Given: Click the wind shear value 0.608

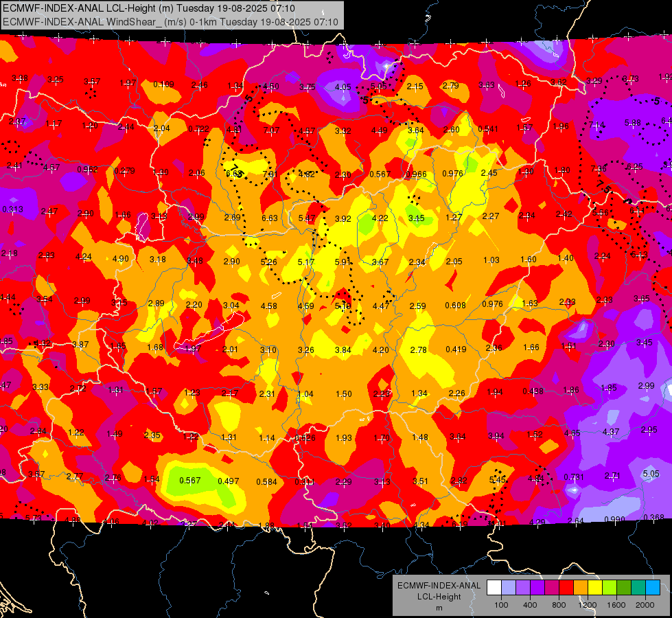Looking at the screenshot, I should click(455, 306).
